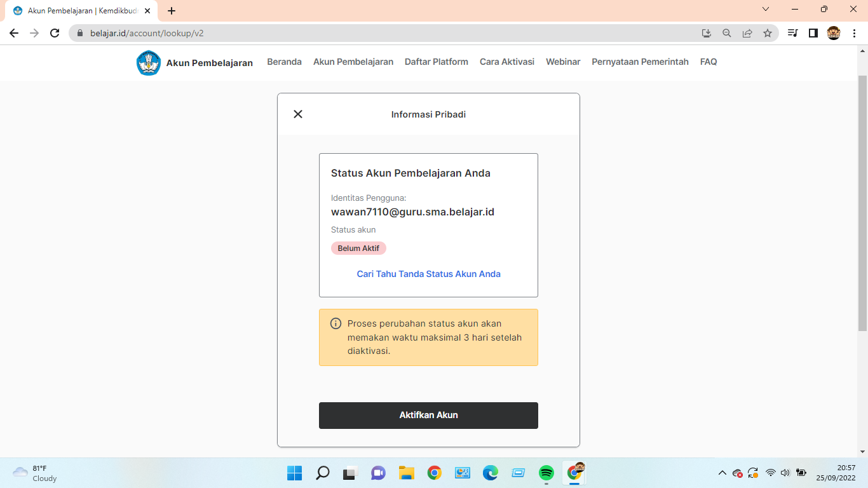Click the Kemdikbud Akun Pembelajaran logo
This screenshot has width=868, height=488.
149,63
